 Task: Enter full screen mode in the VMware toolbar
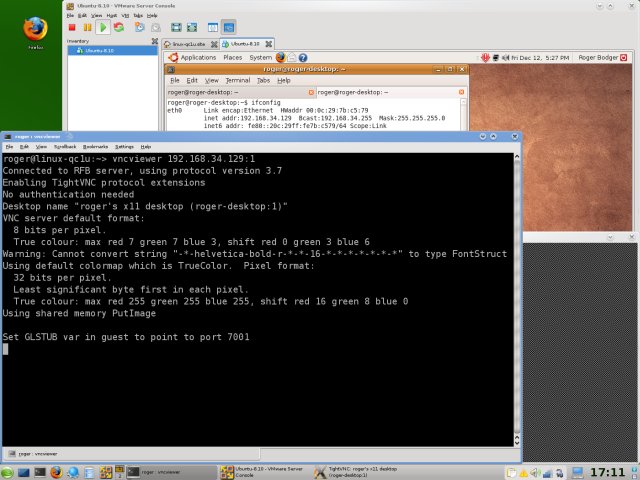pyautogui.click(x=176, y=27)
